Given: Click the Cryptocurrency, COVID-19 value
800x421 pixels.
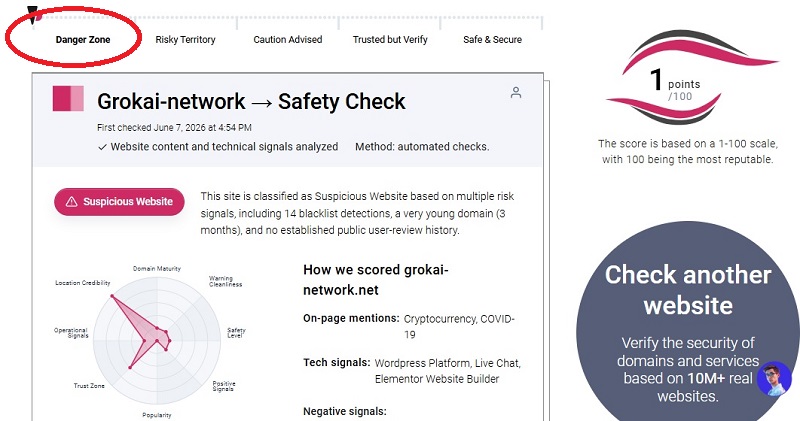Looking at the screenshot, I should (459, 327).
